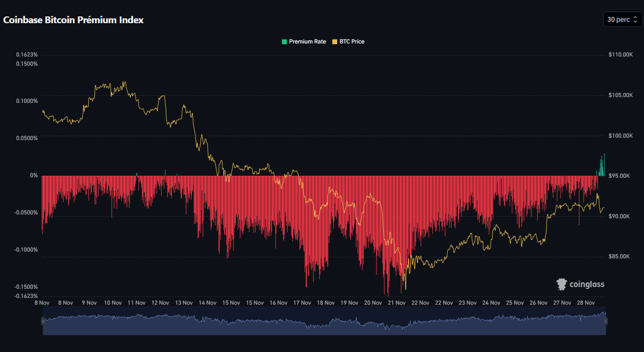Viewport: 644px width, 352px height.
Task: Click the yellow BTC Price legend swatch
Action: point(335,42)
